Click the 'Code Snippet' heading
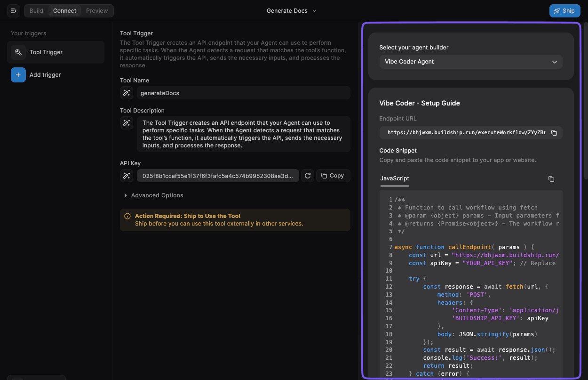 [398, 151]
